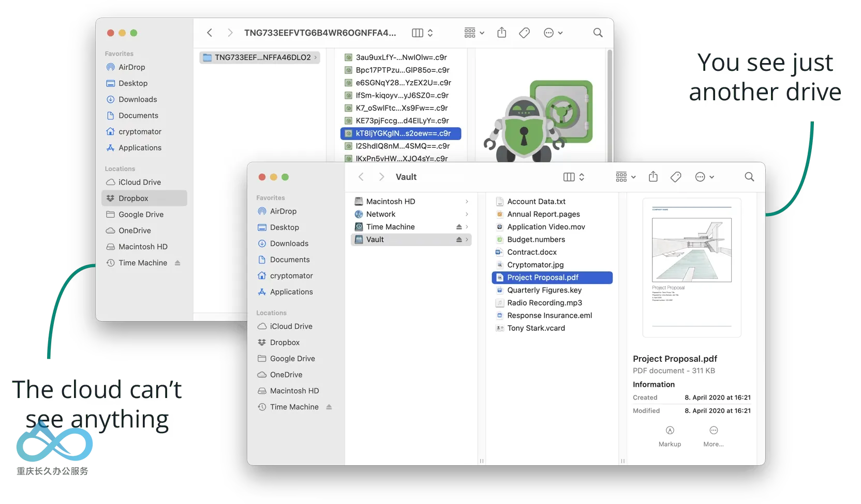Select the Tony Stark.vcard file

pyautogui.click(x=552, y=328)
